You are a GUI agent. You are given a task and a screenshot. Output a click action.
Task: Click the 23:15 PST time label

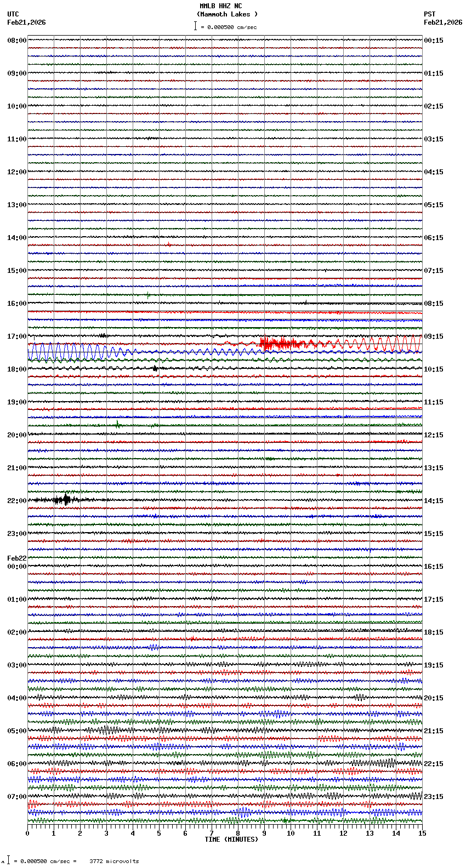(x=434, y=797)
